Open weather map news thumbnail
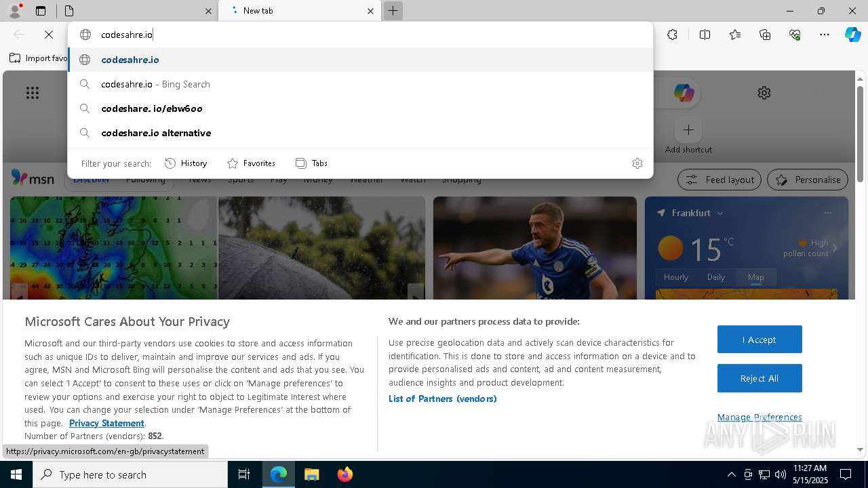Viewport: 868px width, 488px height. tap(114, 248)
